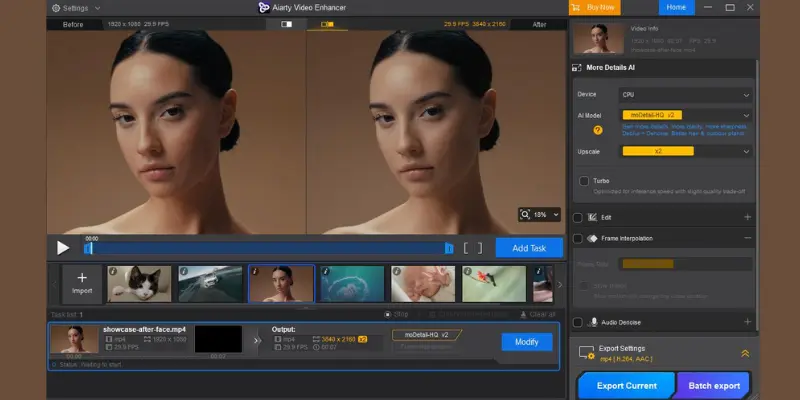
Task: Open info icon on the baby thumbnail
Action: pyautogui.click(x=396, y=271)
